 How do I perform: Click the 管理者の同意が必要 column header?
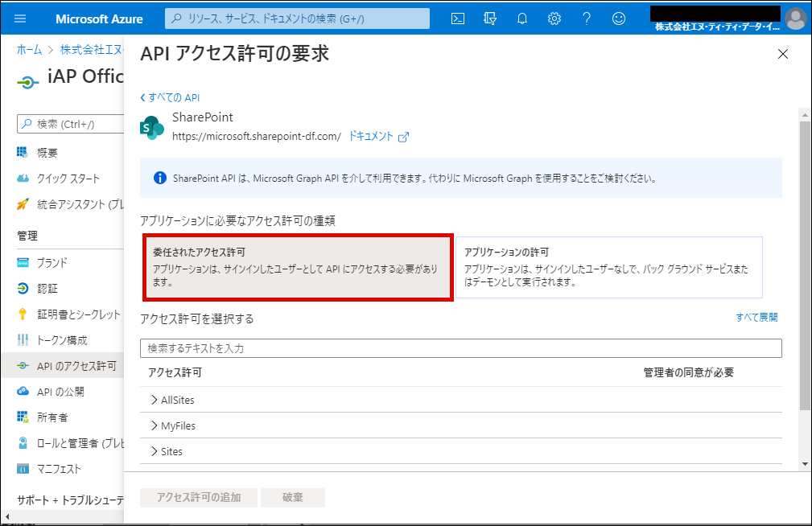pos(688,372)
